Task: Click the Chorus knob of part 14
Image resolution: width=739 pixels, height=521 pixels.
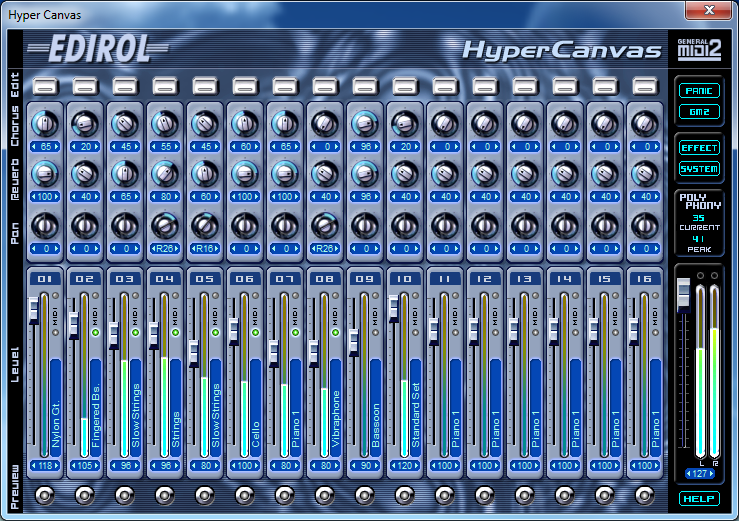Action: point(565,124)
